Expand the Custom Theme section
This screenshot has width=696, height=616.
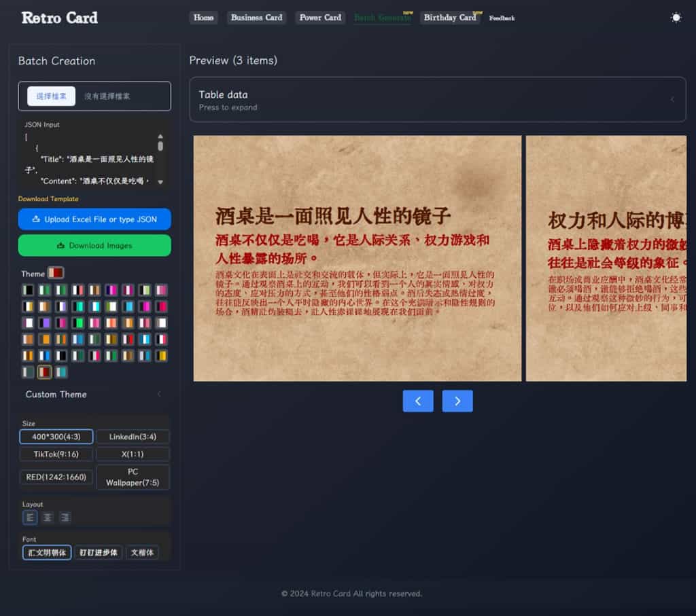click(93, 395)
